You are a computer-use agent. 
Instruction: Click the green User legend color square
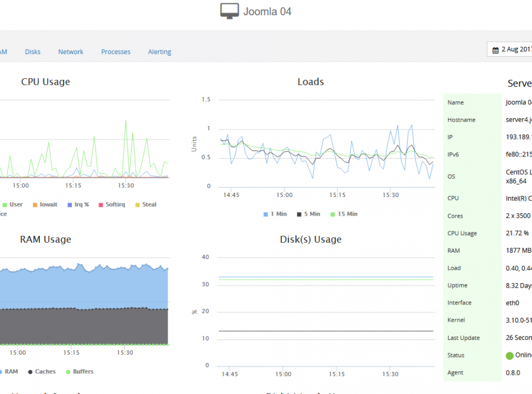[x=4, y=205]
